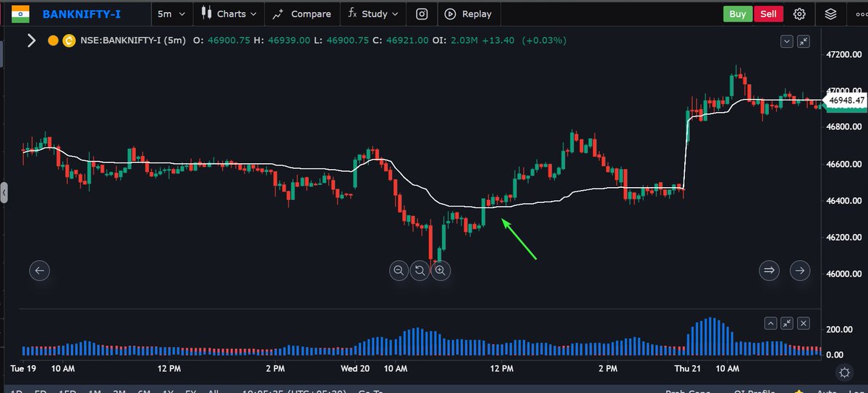Click the high value 46939.00
Screen dimensions: 868x393
point(287,40)
